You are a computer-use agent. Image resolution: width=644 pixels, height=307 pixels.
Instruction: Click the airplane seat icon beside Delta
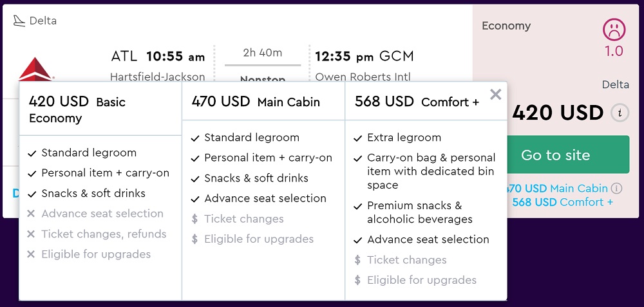click(x=19, y=21)
